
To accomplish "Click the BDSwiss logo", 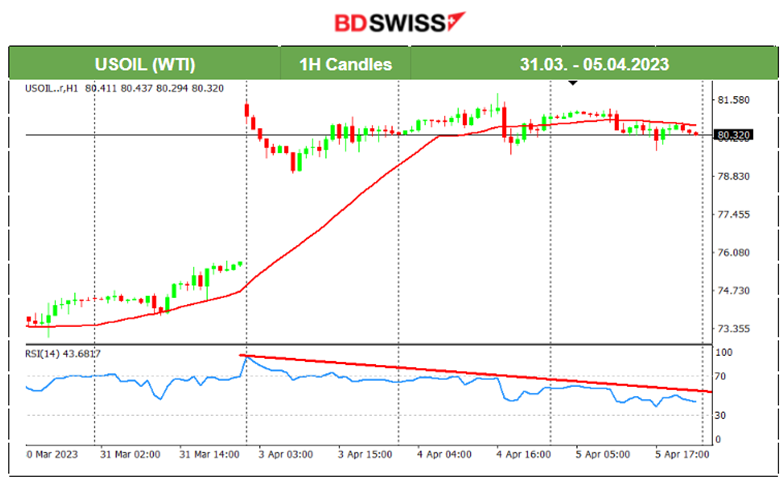I will [399, 23].
